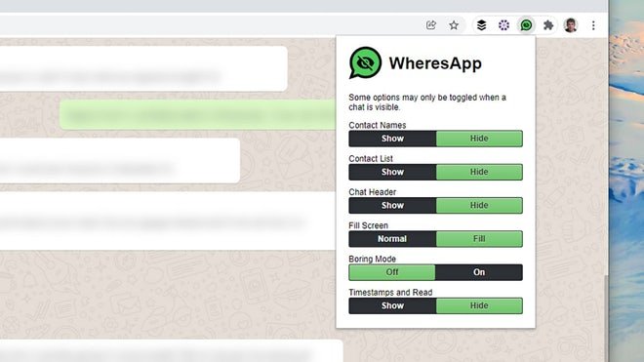Open the stacked layers extension icon
Viewport: 644px width, 362px height.
pyautogui.click(x=481, y=25)
